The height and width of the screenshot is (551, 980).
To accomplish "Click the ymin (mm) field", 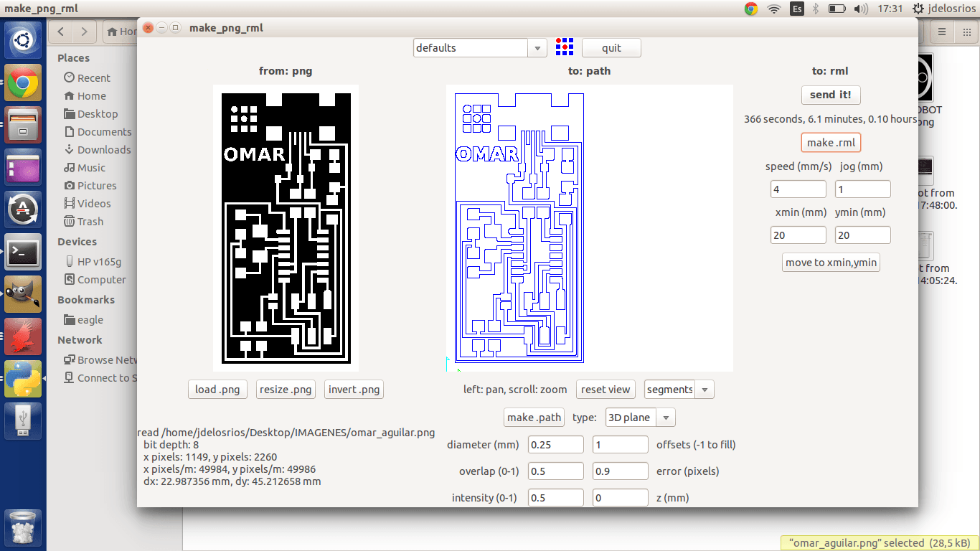I will pyautogui.click(x=863, y=235).
